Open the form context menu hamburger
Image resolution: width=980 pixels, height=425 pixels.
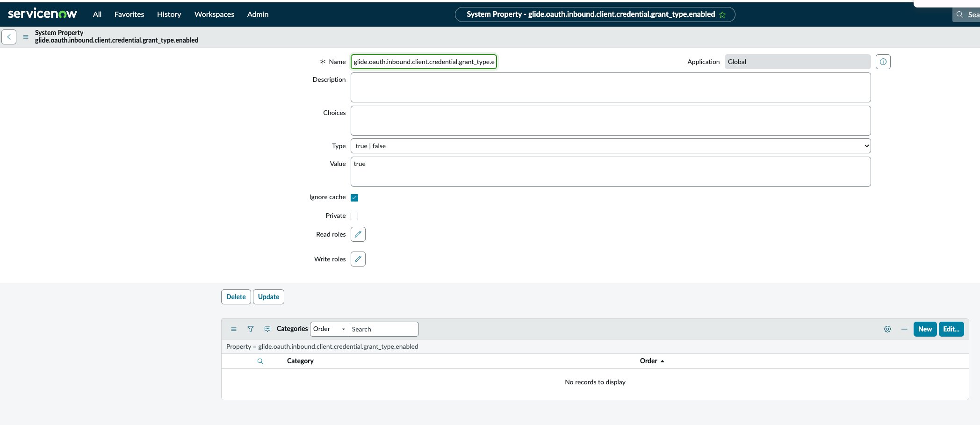pyautogui.click(x=25, y=36)
